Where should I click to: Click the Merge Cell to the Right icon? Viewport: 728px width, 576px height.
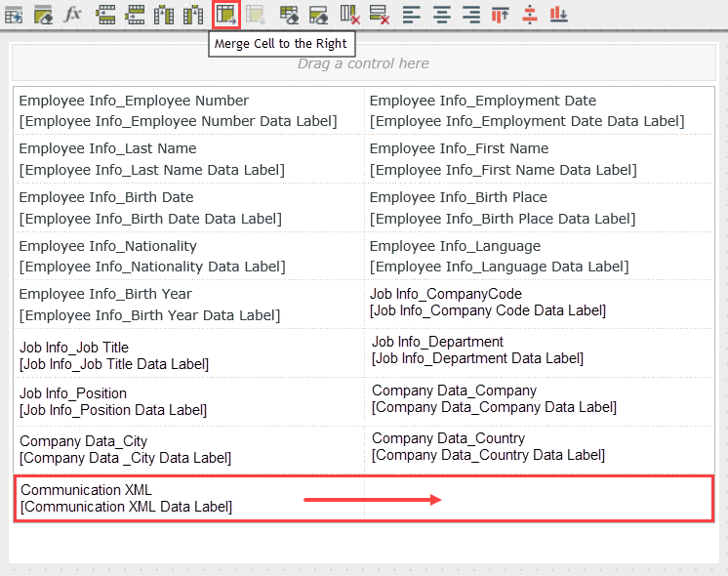226,15
